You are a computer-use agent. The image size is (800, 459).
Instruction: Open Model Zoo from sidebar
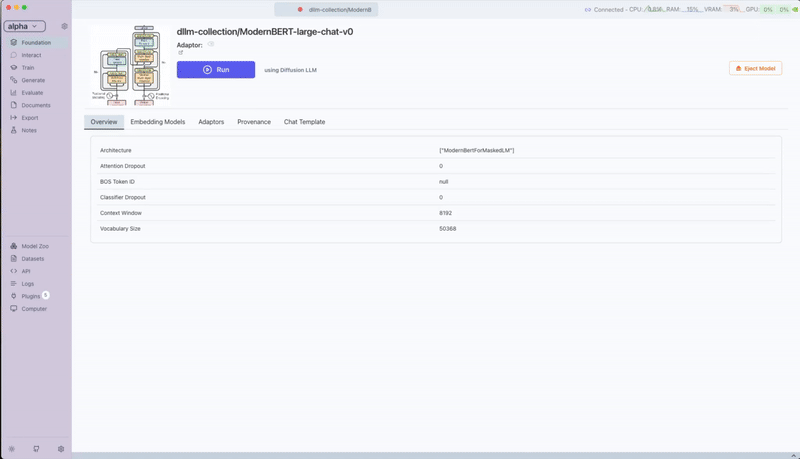tap(35, 246)
